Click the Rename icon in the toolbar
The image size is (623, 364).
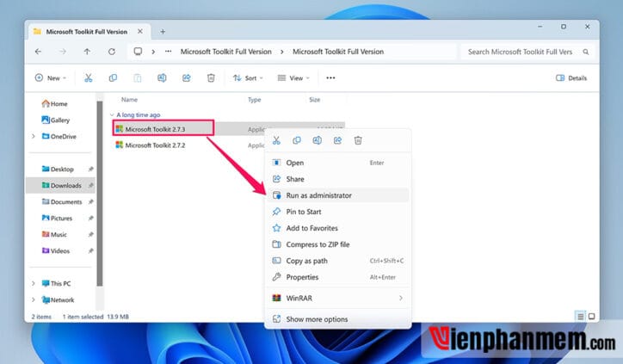point(162,78)
